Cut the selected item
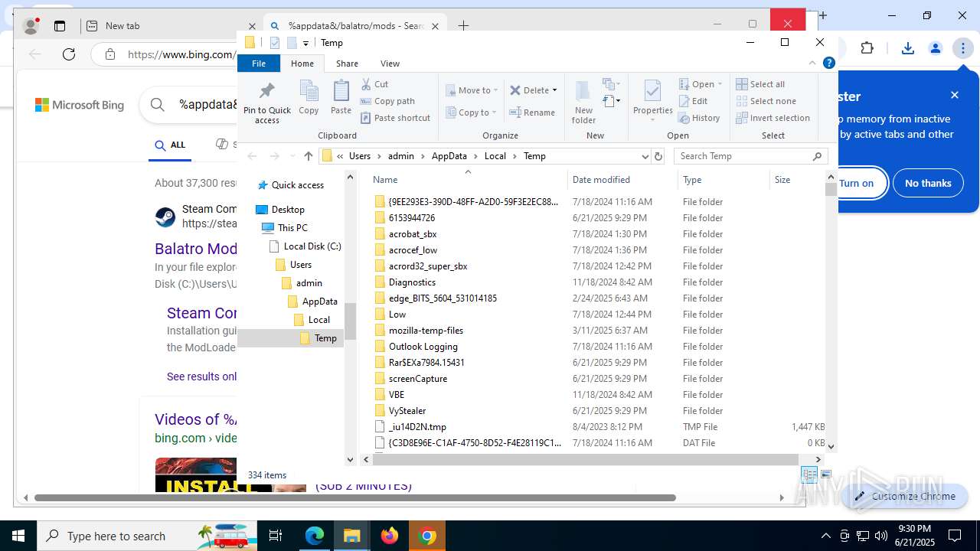980x551 pixels. pos(374,84)
